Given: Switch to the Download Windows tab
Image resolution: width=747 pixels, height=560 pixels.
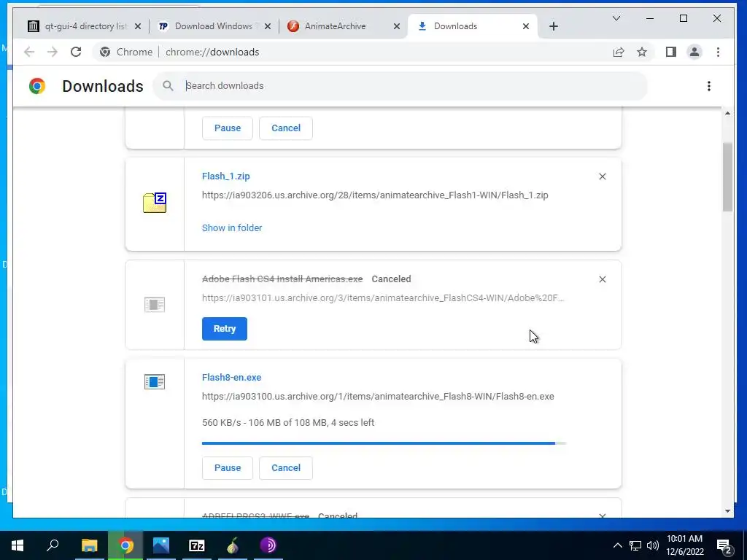Looking at the screenshot, I should tap(214, 26).
